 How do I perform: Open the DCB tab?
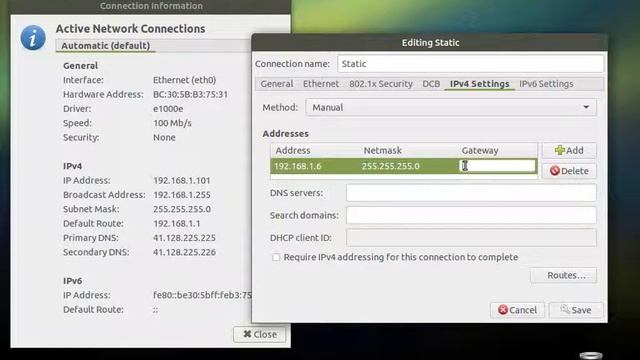(x=431, y=84)
